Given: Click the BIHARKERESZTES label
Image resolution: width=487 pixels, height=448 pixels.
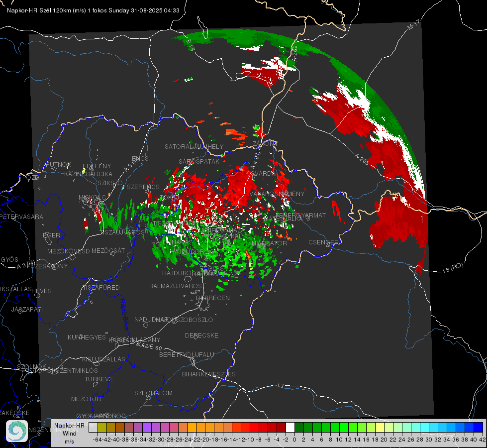Looking at the screenshot, I should (209, 374).
